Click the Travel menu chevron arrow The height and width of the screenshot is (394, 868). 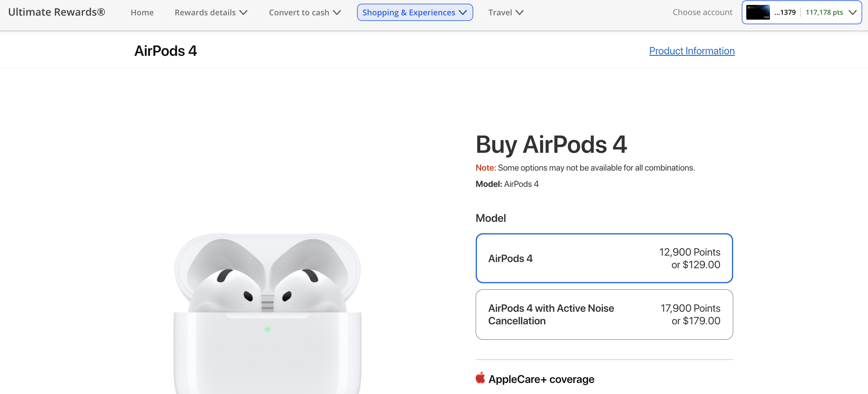520,13
